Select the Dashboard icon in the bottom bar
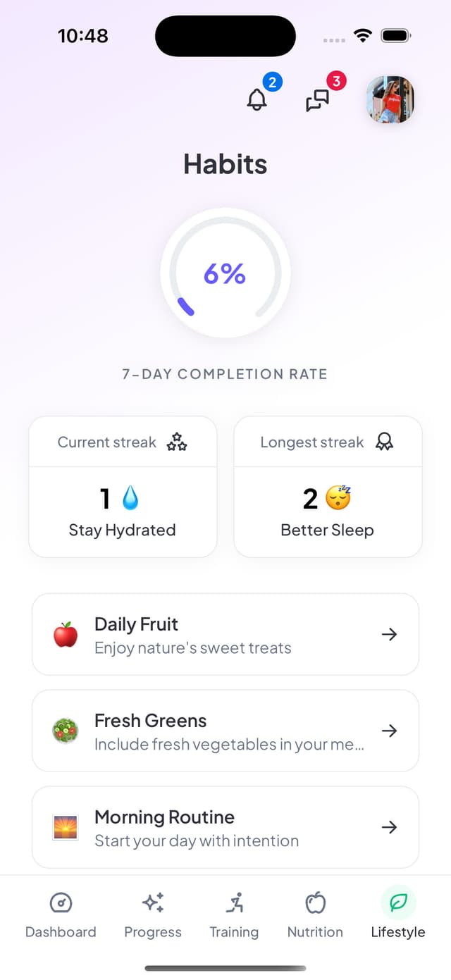This screenshot has width=451, height=980. [61, 903]
